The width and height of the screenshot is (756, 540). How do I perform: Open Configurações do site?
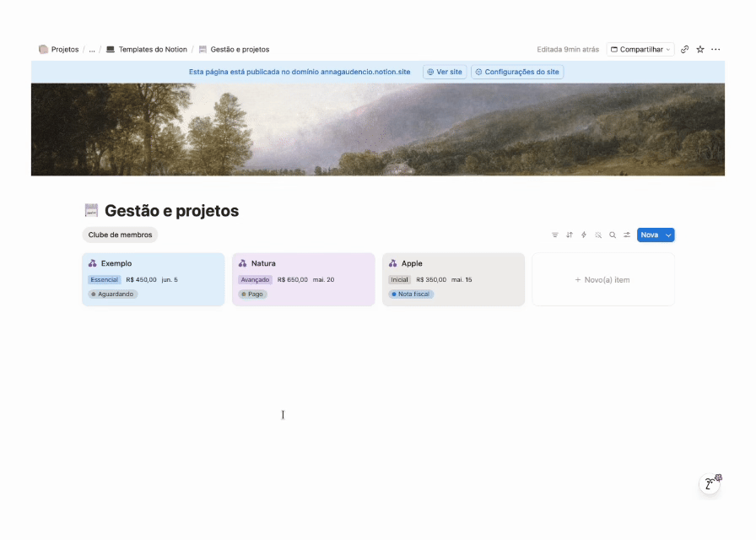click(x=517, y=72)
